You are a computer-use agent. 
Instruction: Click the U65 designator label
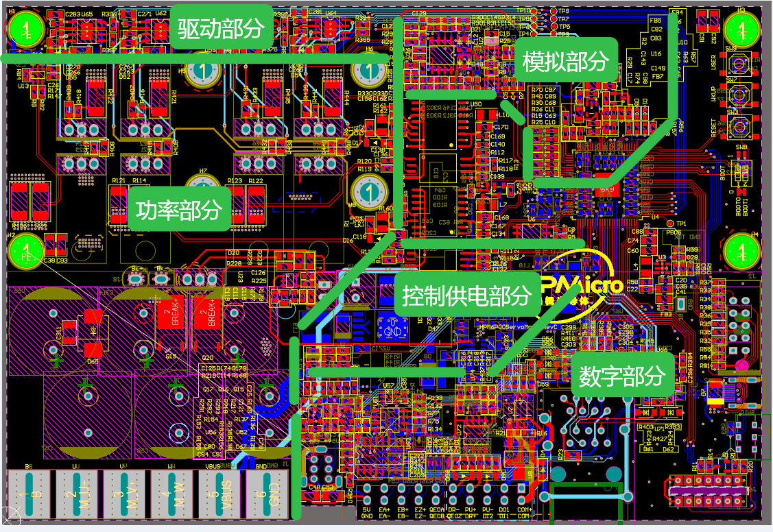click(86, 14)
